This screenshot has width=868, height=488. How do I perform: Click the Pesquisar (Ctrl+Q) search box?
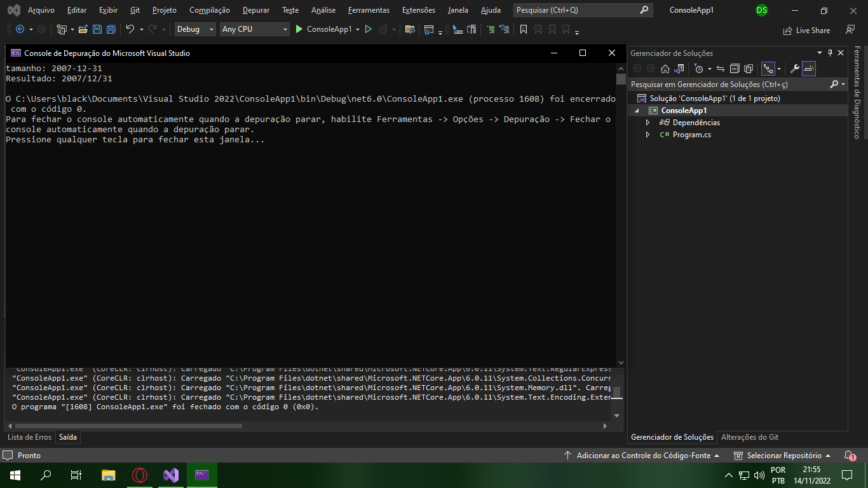coord(583,10)
